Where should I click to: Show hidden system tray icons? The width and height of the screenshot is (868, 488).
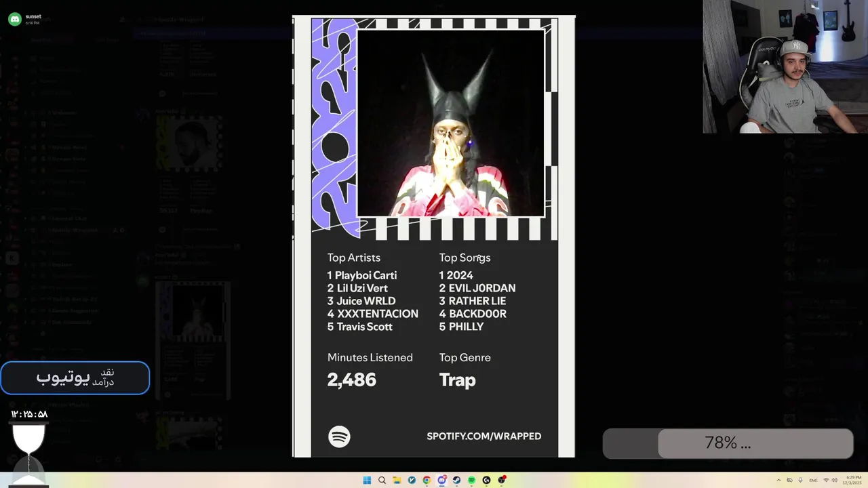coord(778,480)
